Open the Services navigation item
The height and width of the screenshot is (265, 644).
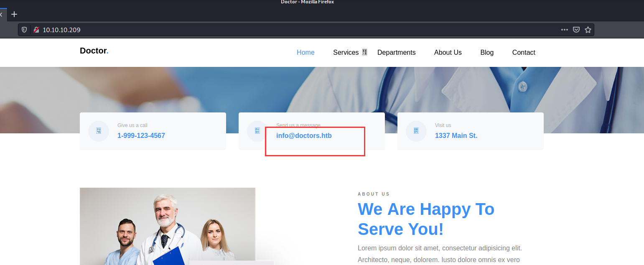pyautogui.click(x=346, y=52)
